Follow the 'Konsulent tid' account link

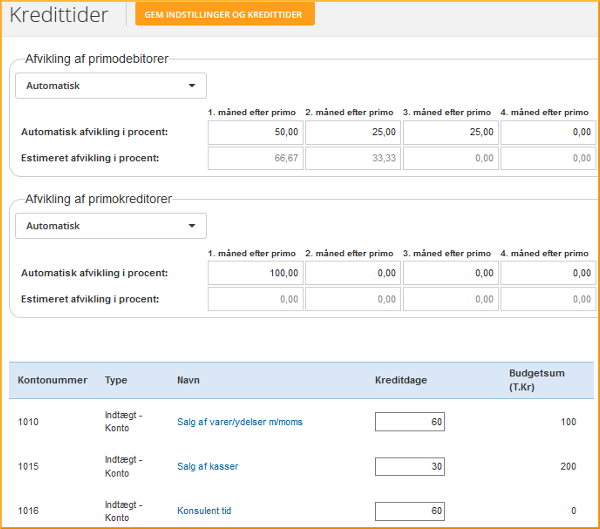tap(204, 511)
